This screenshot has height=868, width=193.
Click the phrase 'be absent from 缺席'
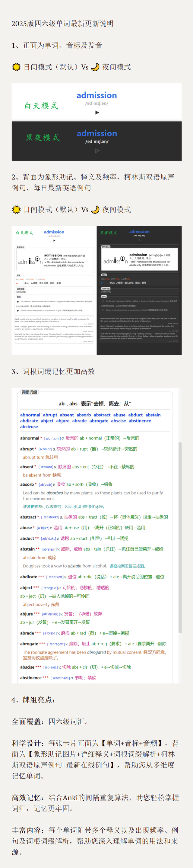[x=42, y=475]
